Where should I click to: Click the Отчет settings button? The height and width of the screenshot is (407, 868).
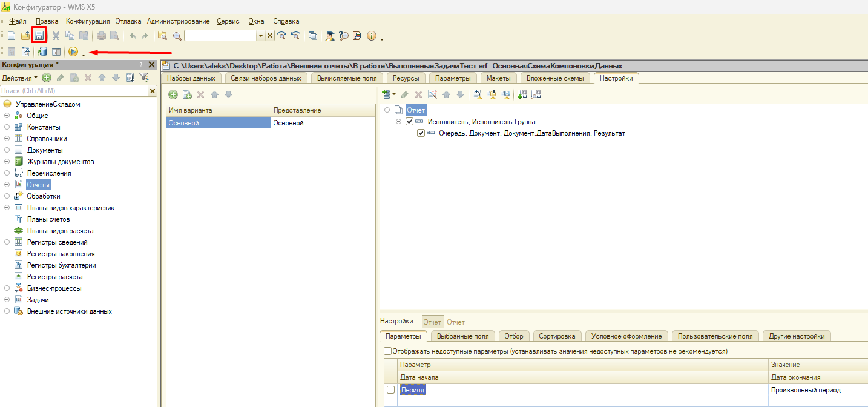432,322
